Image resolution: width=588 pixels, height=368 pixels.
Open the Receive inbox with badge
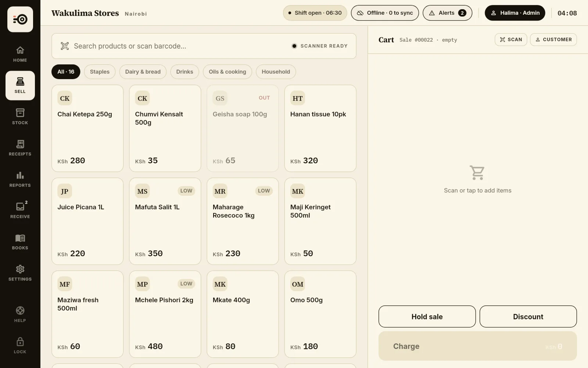click(20, 210)
